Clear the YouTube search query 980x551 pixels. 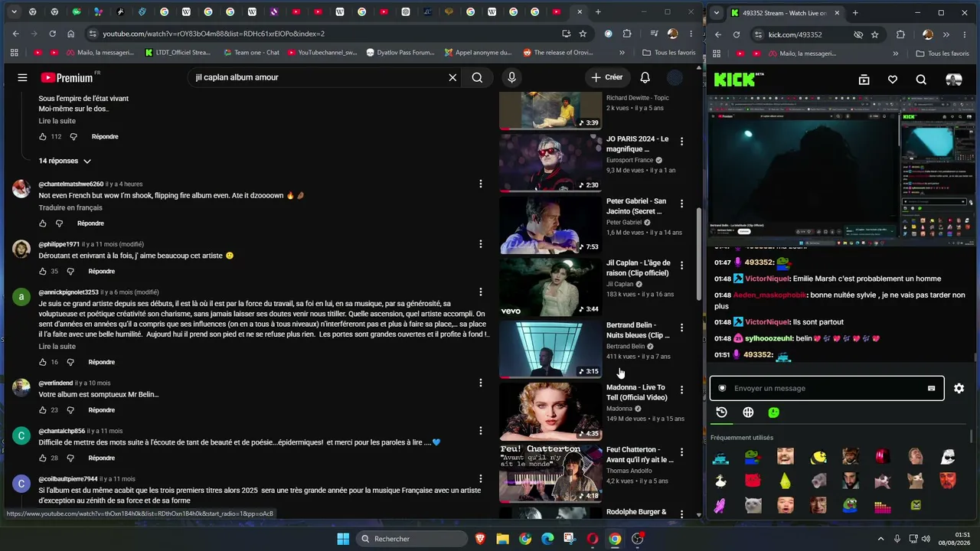[452, 77]
